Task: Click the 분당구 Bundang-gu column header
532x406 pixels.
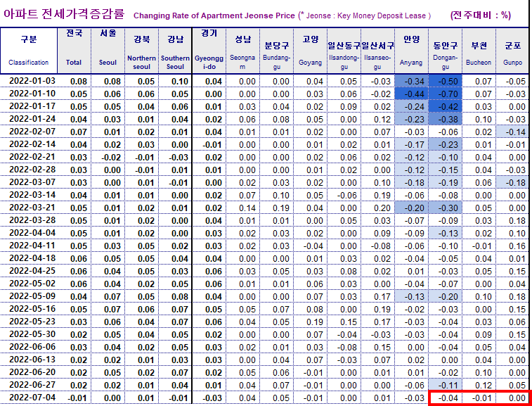Action: pos(276,51)
